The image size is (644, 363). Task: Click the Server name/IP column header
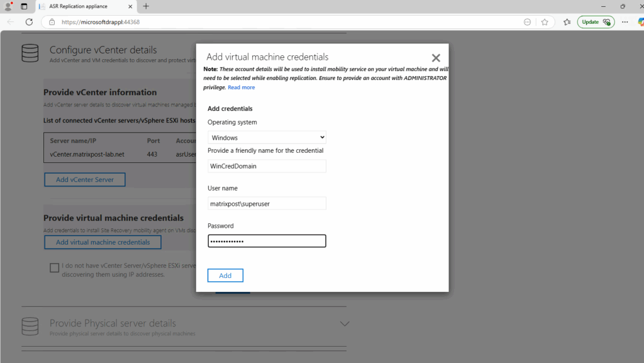[73, 141]
